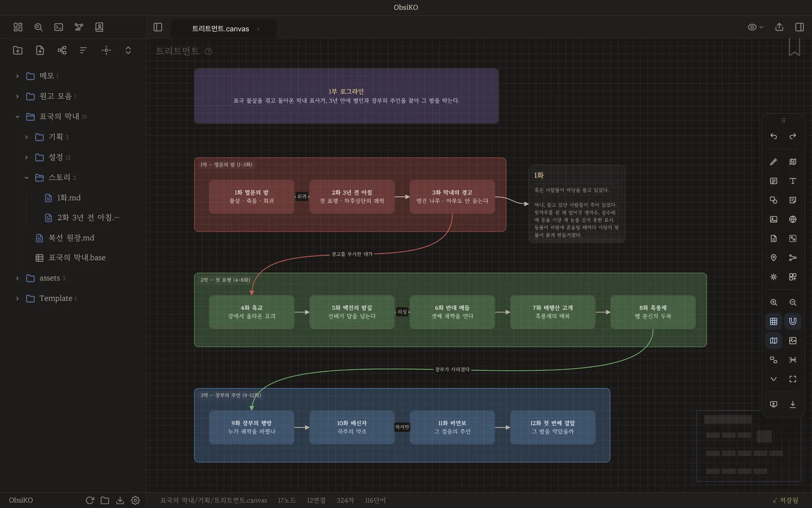The height and width of the screenshot is (508, 812).
Task: Toggle the minimap map button
Action: (773, 341)
